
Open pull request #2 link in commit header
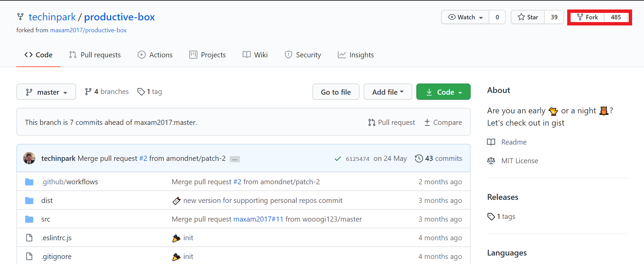143,158
